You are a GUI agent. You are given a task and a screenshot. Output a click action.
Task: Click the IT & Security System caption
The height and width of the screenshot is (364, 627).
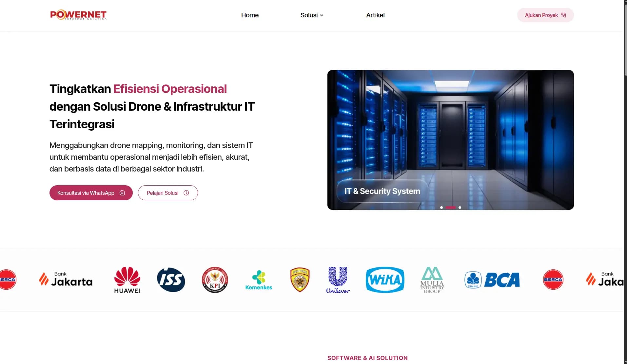coord(382,191)
